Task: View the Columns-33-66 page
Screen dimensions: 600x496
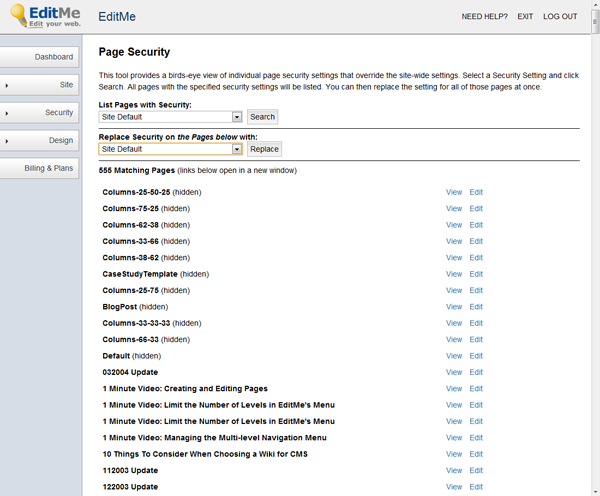Action: pyautogui.click(x=454, y=241)
